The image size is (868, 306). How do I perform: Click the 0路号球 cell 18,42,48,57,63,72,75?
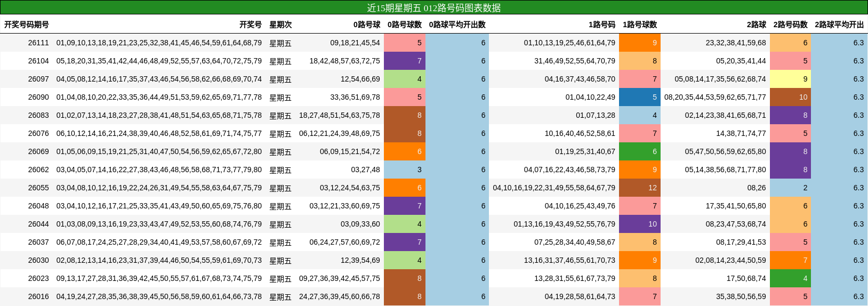(x=345, y=61)
